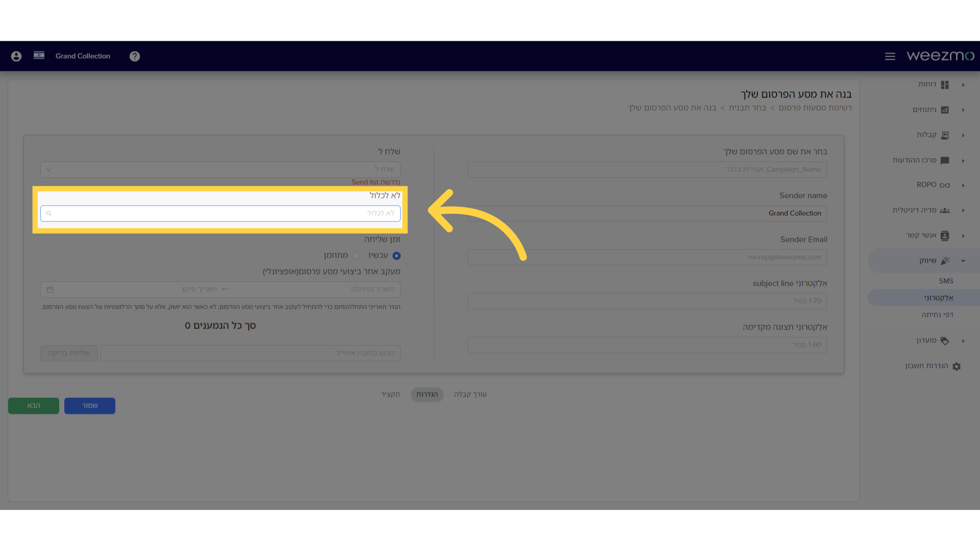Viewport: 980px width, 551px height.
Task: Click the הגדרות חשבון gear icon
Action: point(957,366)
